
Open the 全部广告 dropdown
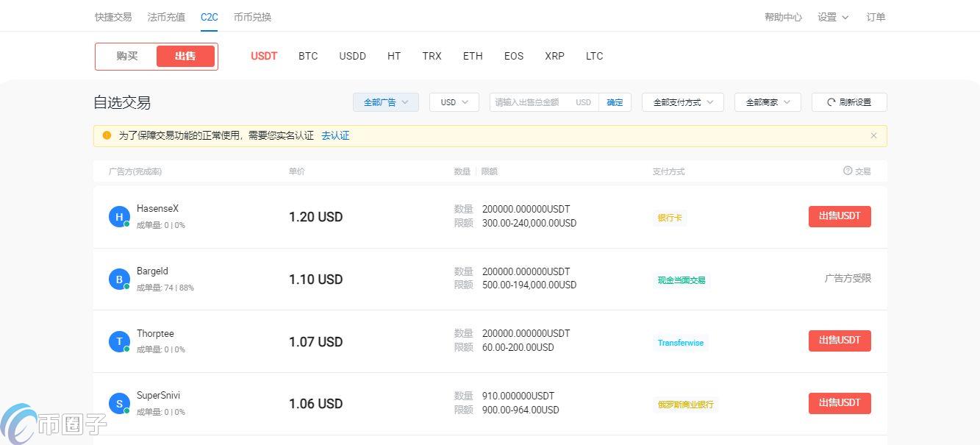click(385, 102)
